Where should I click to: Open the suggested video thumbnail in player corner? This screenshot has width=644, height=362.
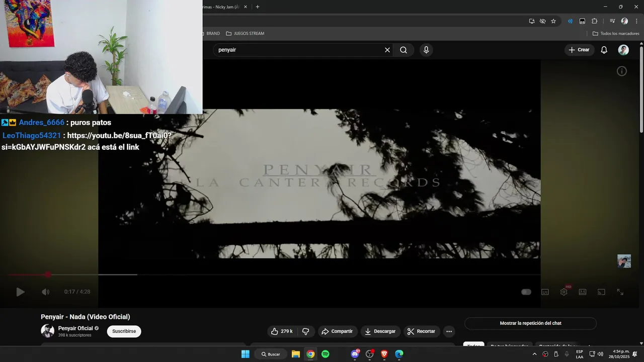[x=624, y=261]
